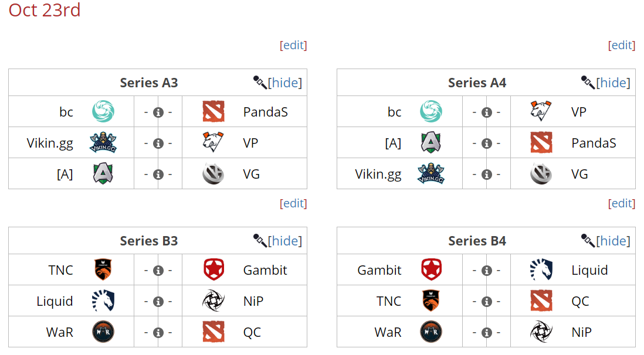Hide the Series A4 match list

point(613,83)
